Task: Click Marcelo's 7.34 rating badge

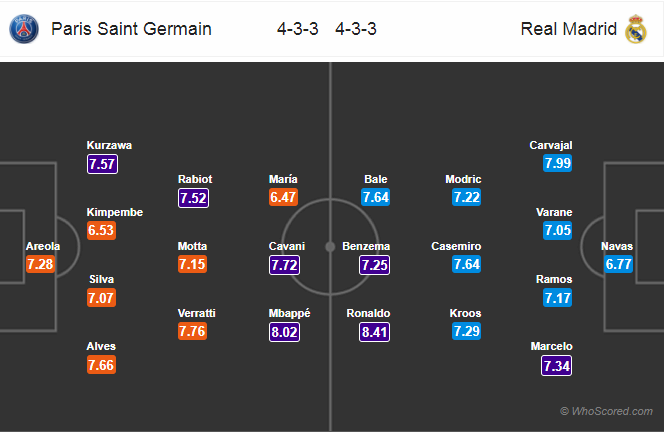Action: tap(558, 365)
